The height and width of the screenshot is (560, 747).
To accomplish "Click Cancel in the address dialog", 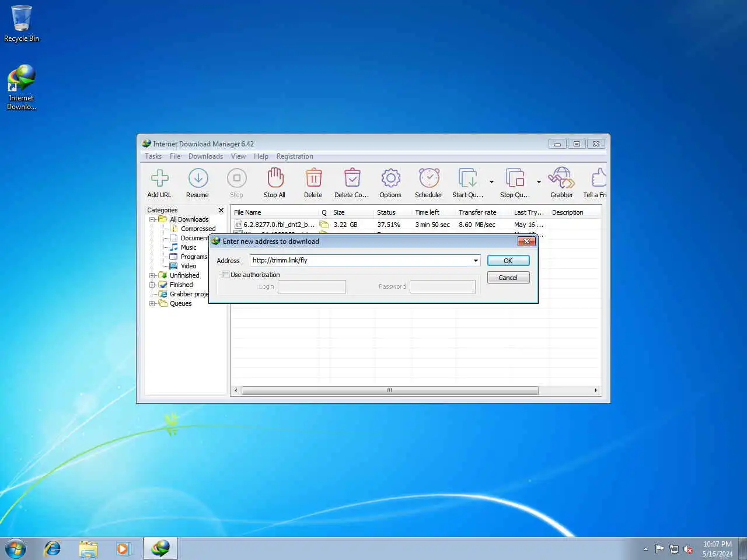I will coord(508,278).
